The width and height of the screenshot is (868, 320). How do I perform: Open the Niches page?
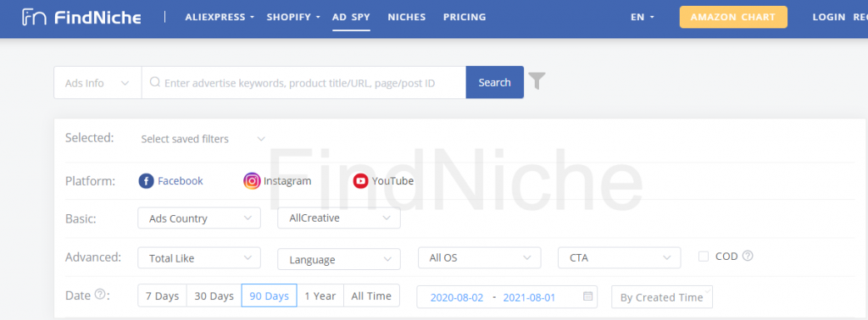(x=407, y=17)
